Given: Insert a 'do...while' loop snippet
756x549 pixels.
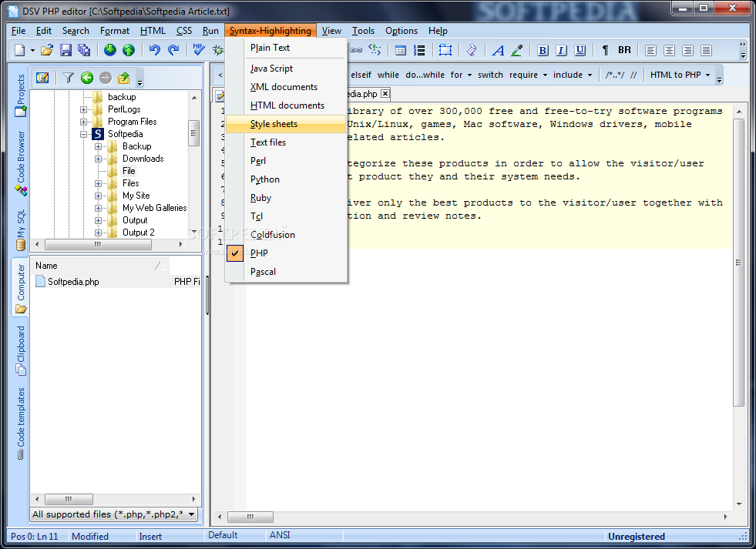Looking at the screenshot, I should tap(425, 75).
